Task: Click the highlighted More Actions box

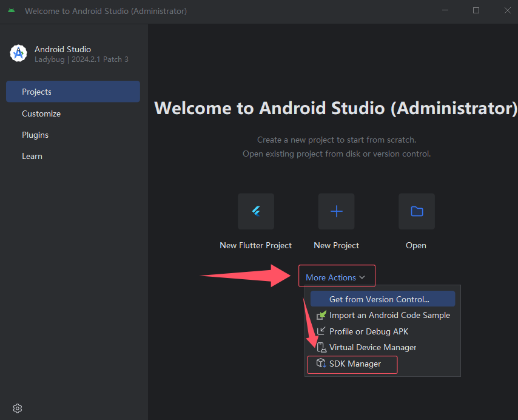Action: click(337, 276)
